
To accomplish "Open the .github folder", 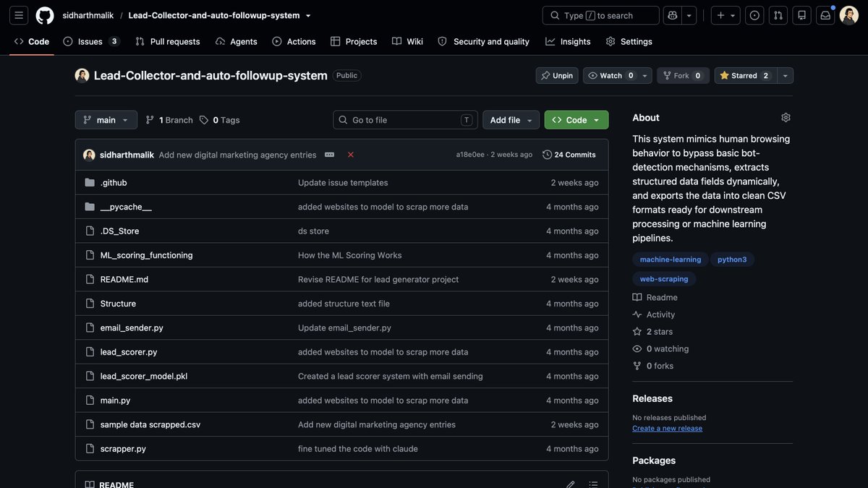I will click(114, 182).
